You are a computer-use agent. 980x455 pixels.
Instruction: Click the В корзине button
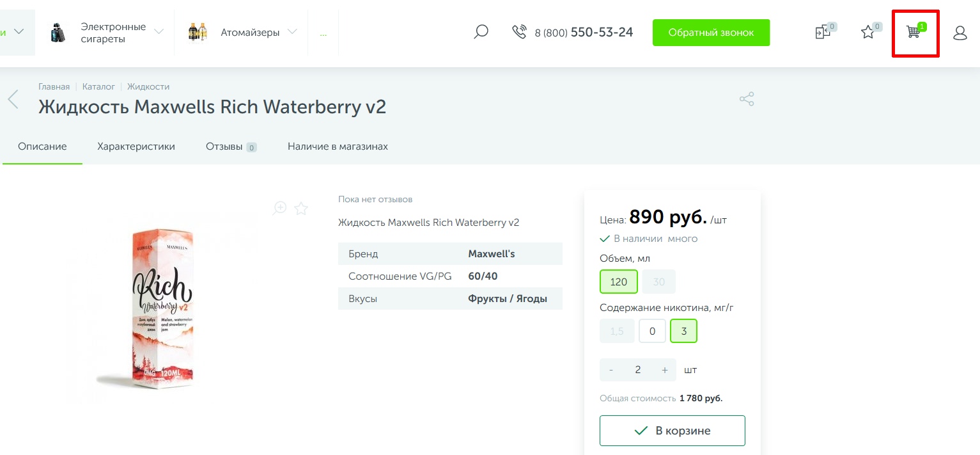pyautogui.click(x=673, y=431)
